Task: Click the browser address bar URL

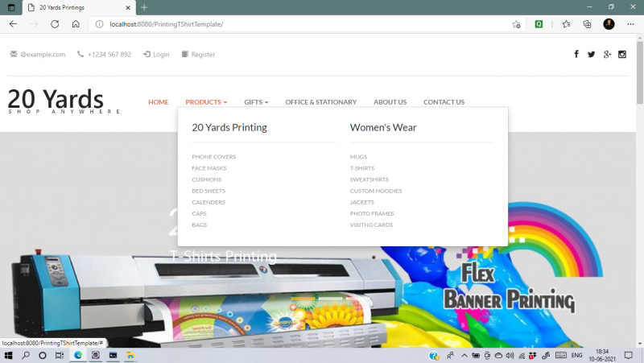Action: (167, 24)
